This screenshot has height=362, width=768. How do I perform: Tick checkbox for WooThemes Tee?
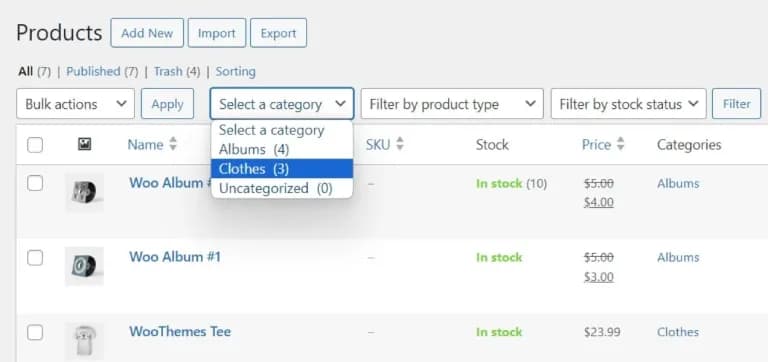pos(35,333)
